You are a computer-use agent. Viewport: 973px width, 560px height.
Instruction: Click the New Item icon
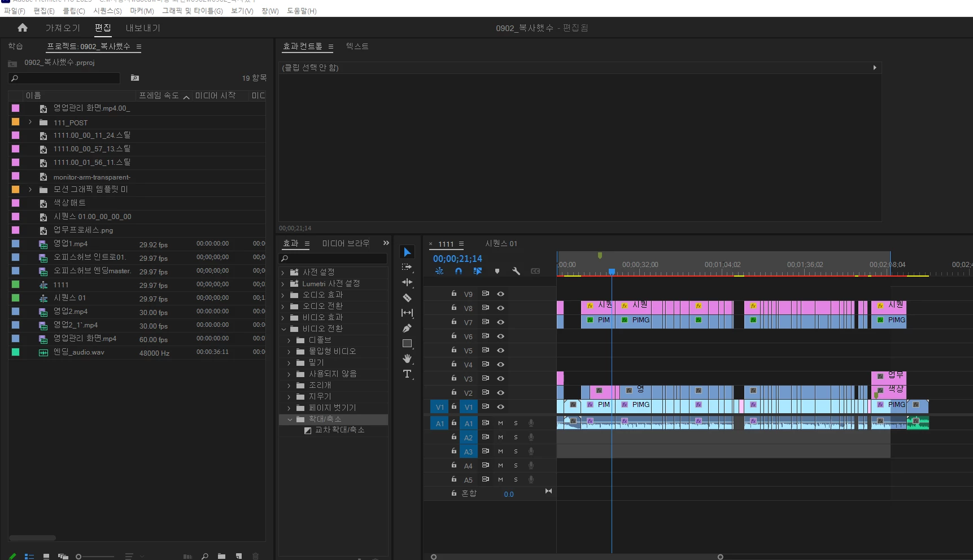239,557
